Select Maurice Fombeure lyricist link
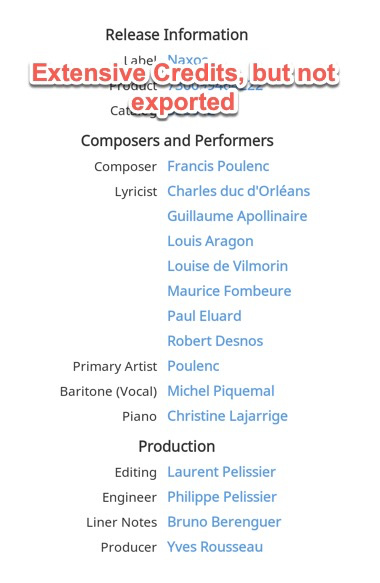This screenshot has height=583, width=380. coord(229,291)
